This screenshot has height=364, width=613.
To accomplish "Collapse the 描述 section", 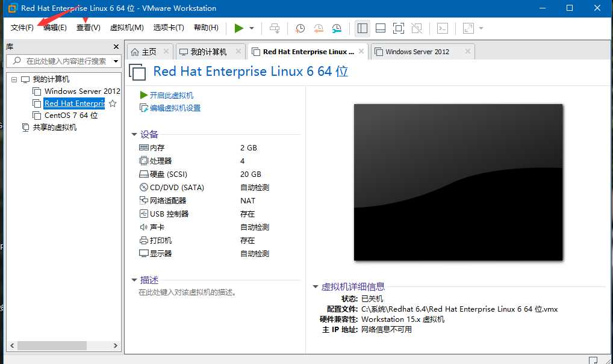I will (x=134, y=280).
